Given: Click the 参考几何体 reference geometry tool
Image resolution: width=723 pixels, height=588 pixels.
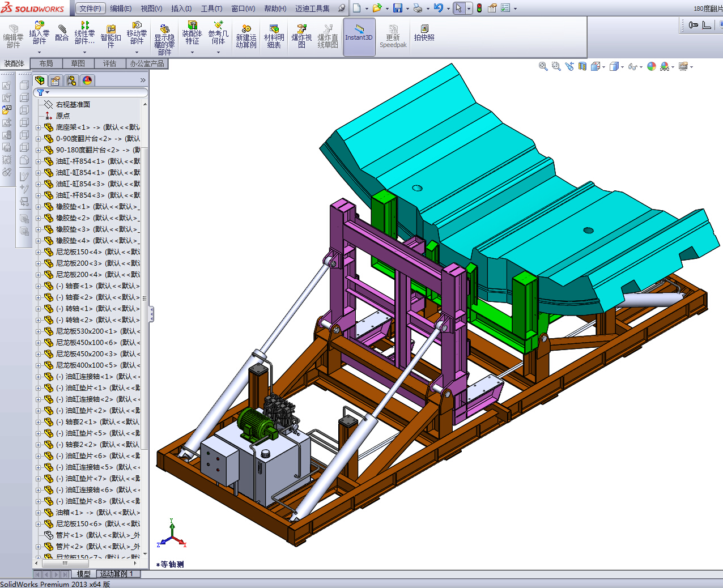Looking at the screenshot, I should 218,33.
